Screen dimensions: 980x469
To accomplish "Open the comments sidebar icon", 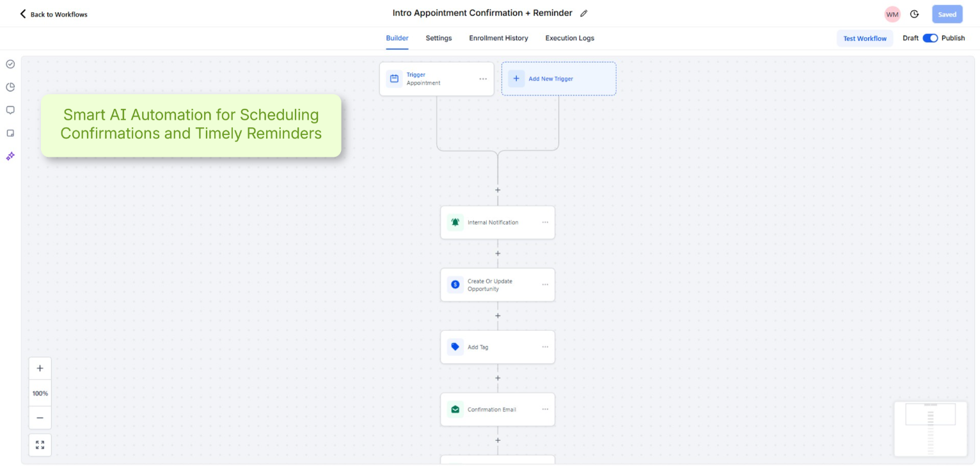I will coord(10,110).
